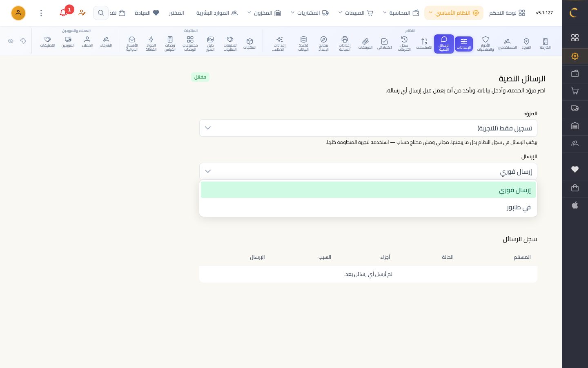Open قاعدة البيانات database icon
The height and width of the screenshot is (368, 588).
[303, 44]
